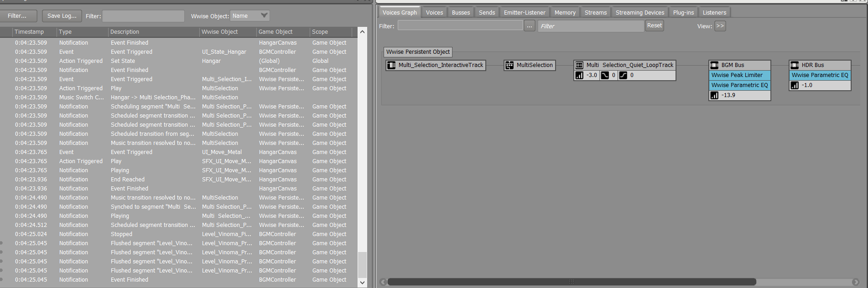
Task: Select the Wwise Parametric EQ on BGM Bus
Action: click(740, 85)
